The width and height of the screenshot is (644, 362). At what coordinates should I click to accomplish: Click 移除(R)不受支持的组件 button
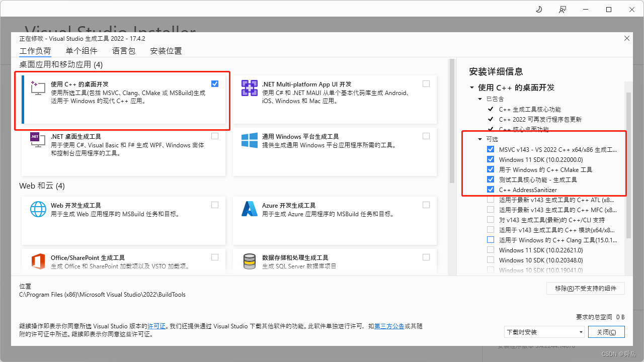[586, 288]
